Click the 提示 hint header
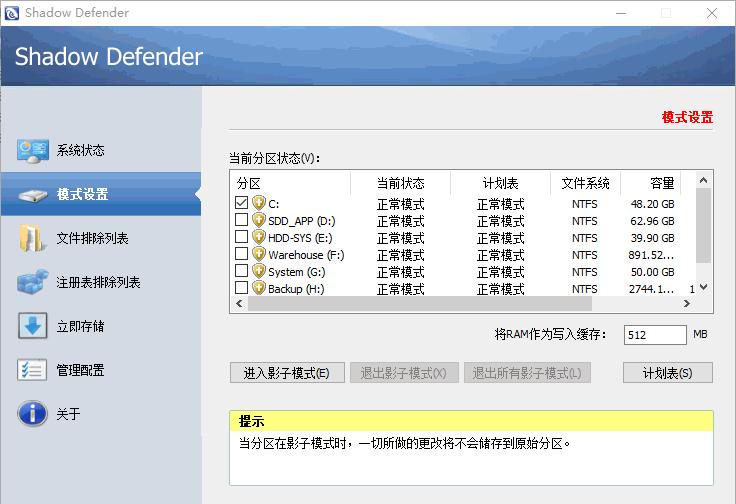736x504 pixels. click(x=471, y=421)
